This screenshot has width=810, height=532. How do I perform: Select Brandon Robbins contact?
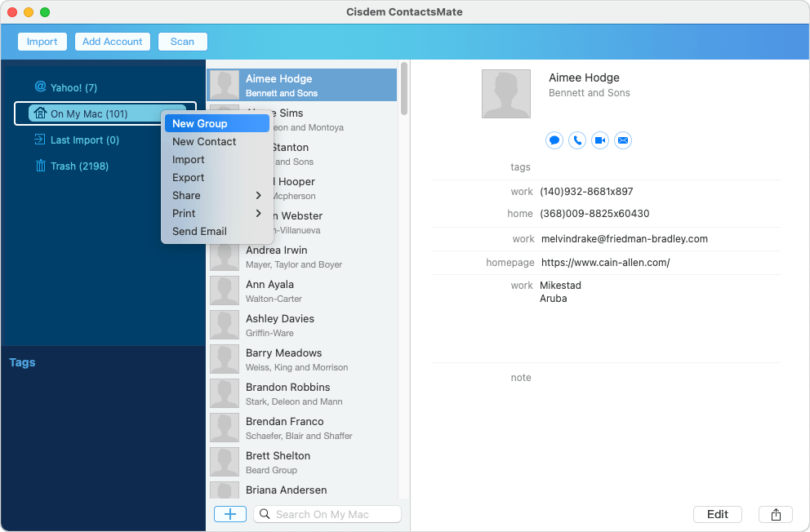tap(302, 394)
